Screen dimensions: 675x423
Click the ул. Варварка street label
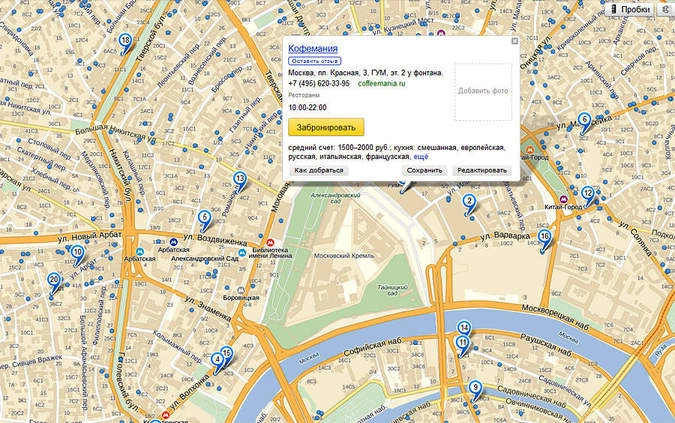[505, 236]
